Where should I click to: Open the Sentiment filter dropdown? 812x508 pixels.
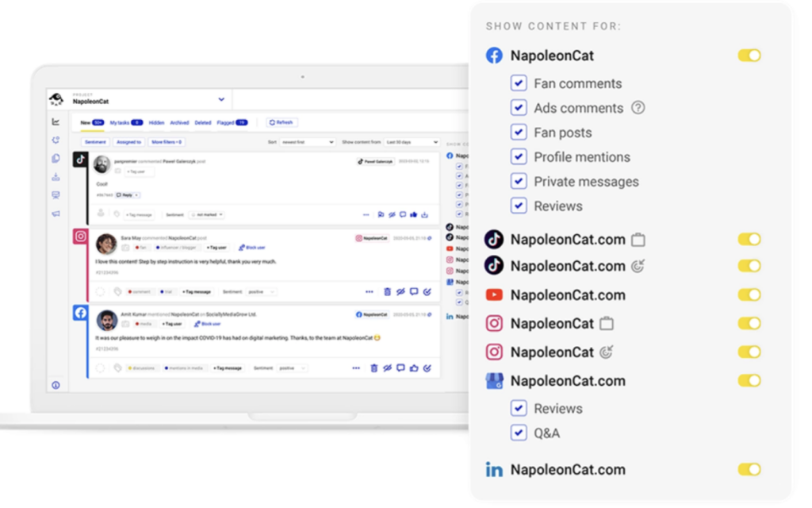coord(95,142)
